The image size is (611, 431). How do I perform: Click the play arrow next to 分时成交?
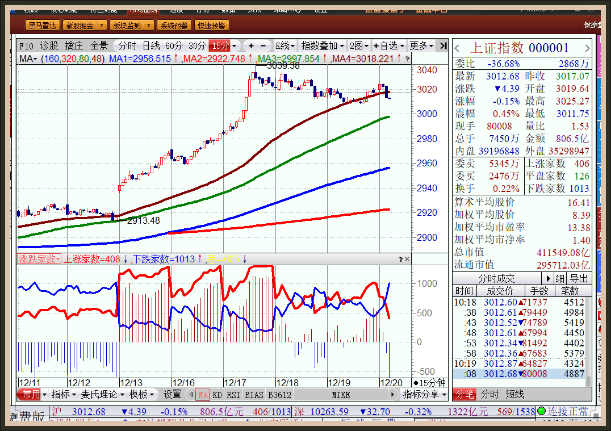[x=548, y=279]
